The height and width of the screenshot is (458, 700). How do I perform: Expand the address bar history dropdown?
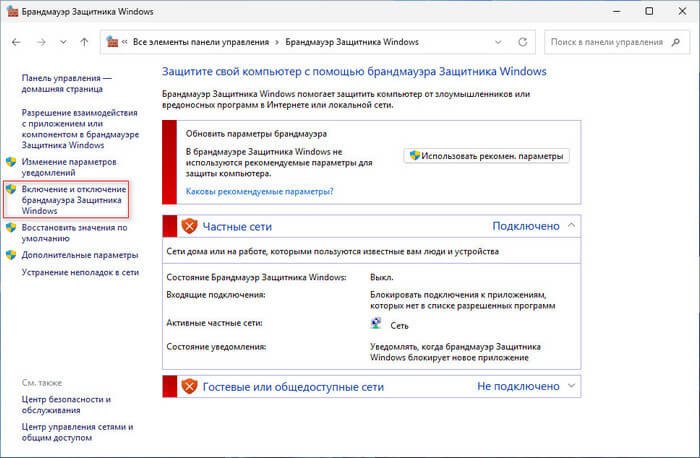coord(498,42)
